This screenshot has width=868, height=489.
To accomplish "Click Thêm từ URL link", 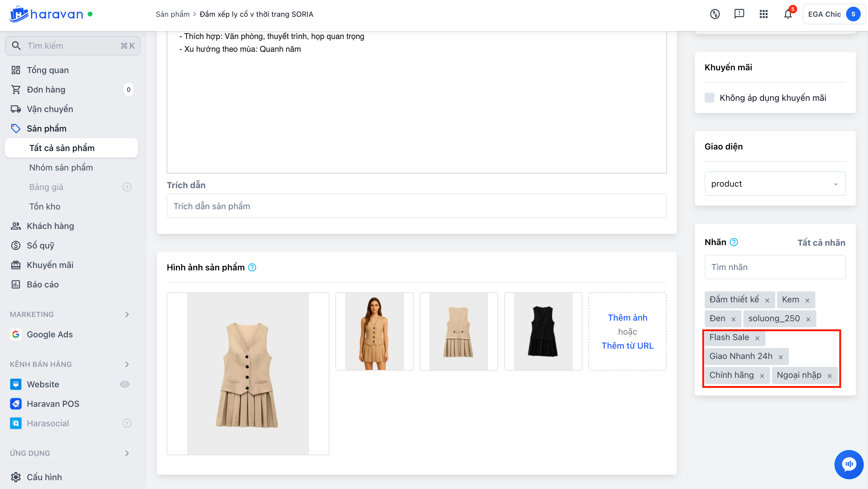I will [x=627, y=346].
